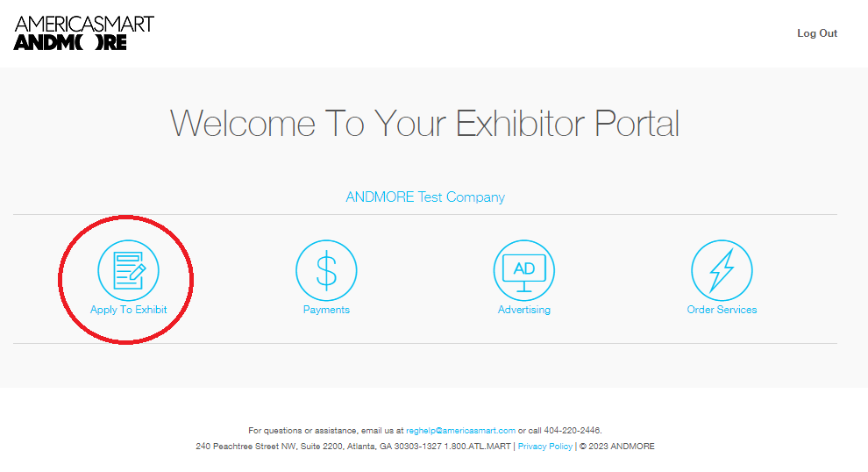Choose the Order Services text link
This screenshot has width=868, height=472.
pos(722,310)
